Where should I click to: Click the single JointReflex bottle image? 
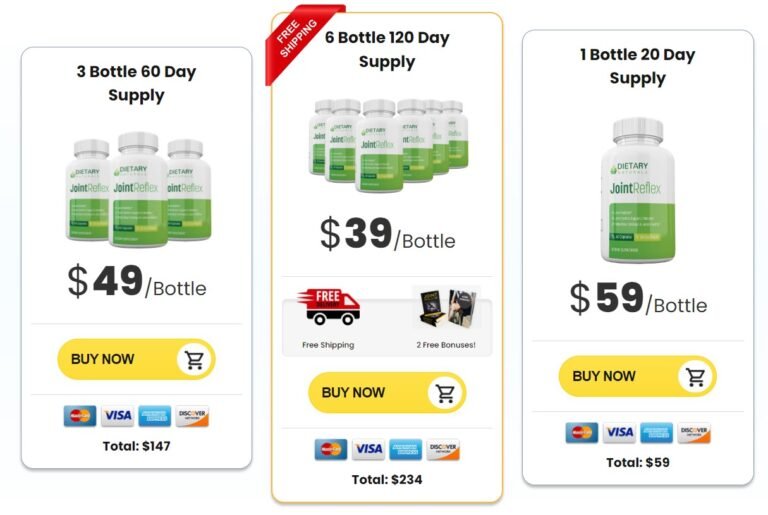click(638, 189)
